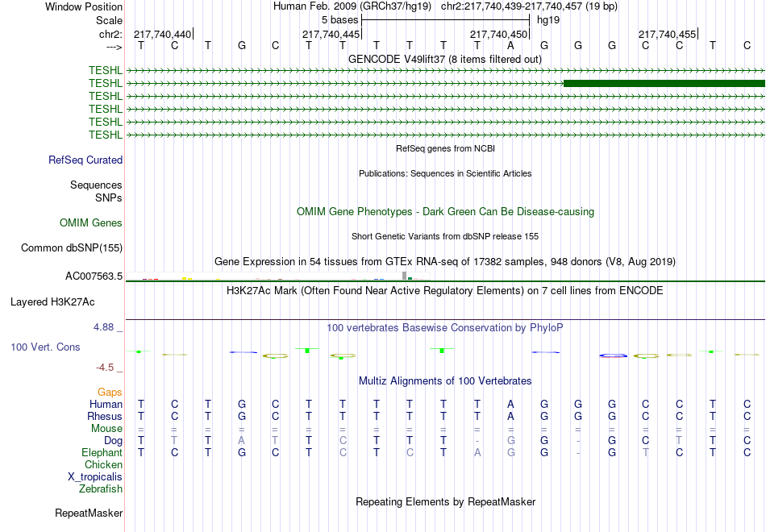Click the 'GENCODE V49lift37 (8 items filtered out)' title
766x532 pixels.
[445, 59]
